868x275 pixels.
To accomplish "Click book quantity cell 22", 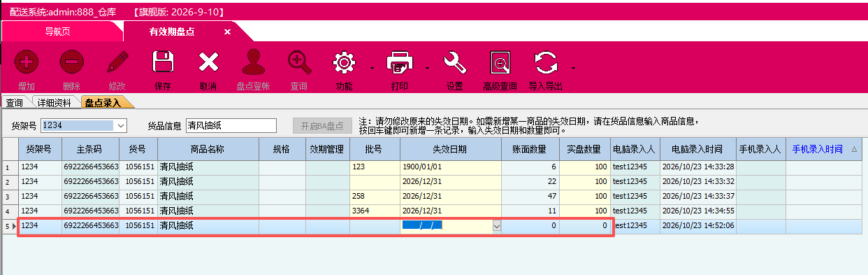I will 530,182.
